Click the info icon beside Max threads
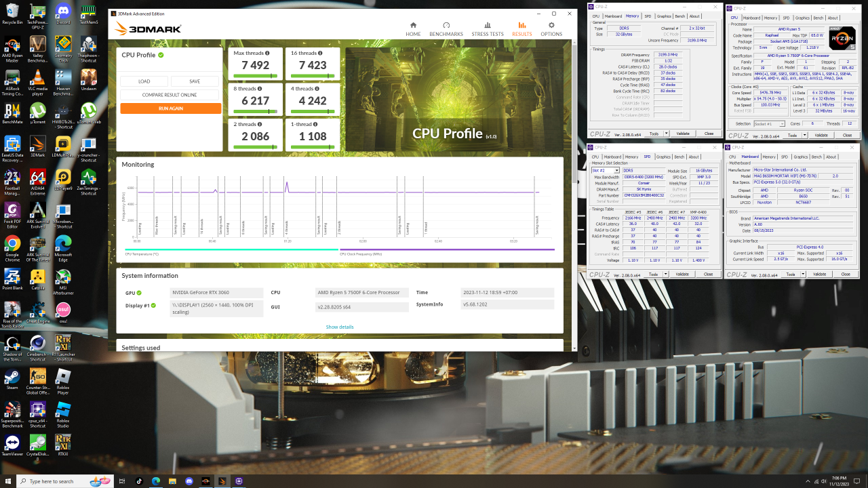The width and height of the screenshot is (868, 488). pos(267,53)
